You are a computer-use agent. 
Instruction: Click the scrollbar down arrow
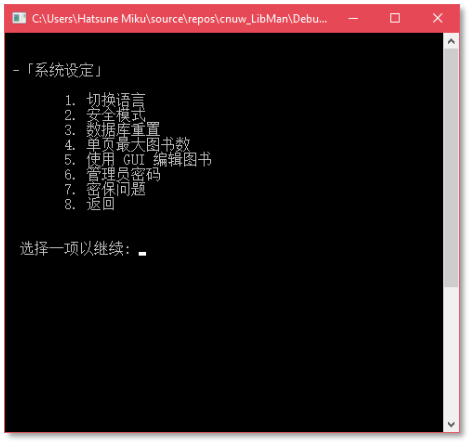tap(451, 424)
